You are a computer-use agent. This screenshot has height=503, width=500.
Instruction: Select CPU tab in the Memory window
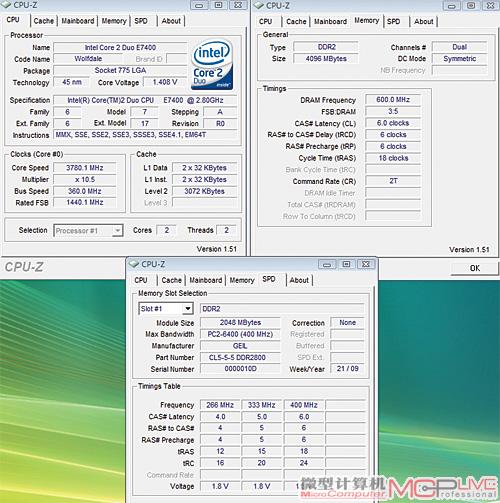pos(266,22)
